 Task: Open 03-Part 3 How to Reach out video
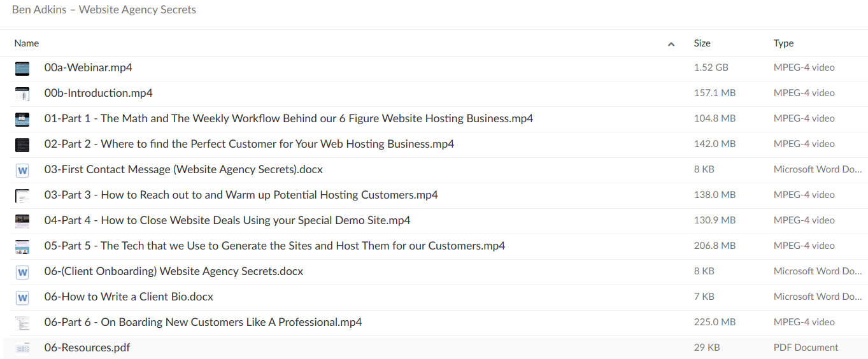click(x=241, y=195)
